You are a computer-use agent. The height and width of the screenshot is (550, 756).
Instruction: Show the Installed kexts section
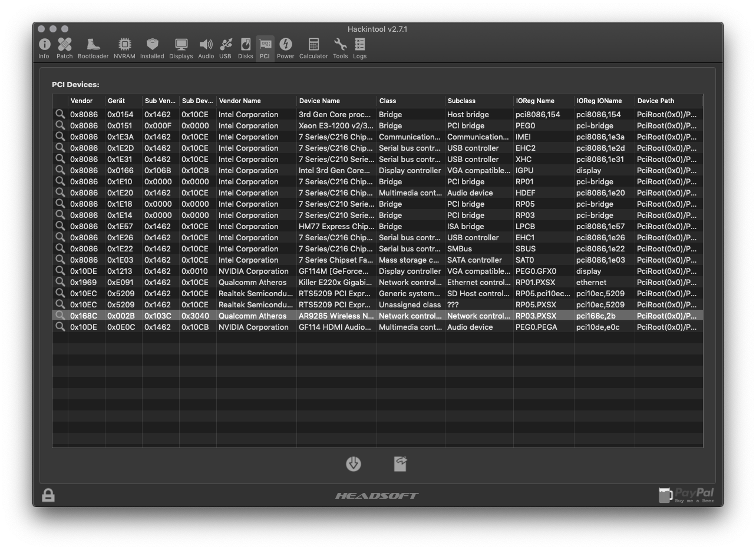[x=152, y=49]
